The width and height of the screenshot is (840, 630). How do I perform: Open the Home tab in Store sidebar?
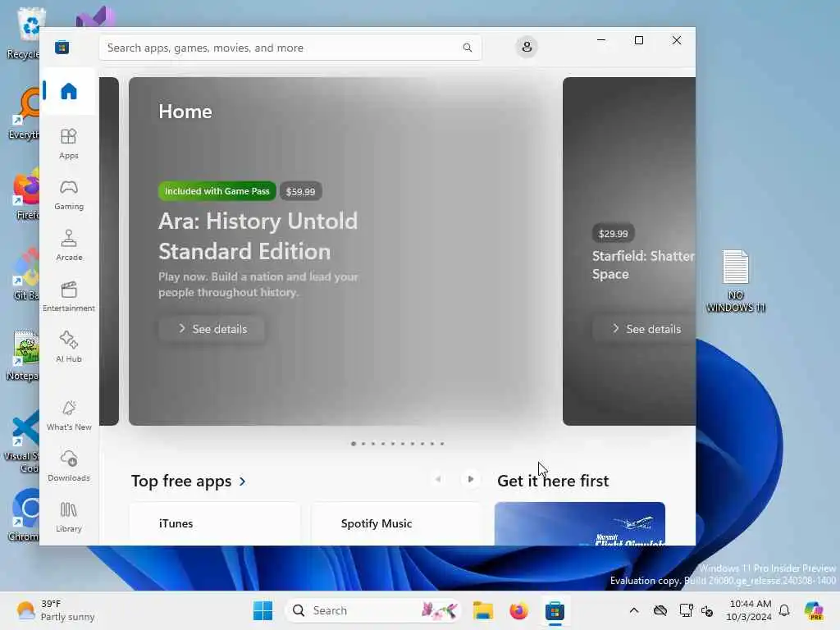(69, 91)
